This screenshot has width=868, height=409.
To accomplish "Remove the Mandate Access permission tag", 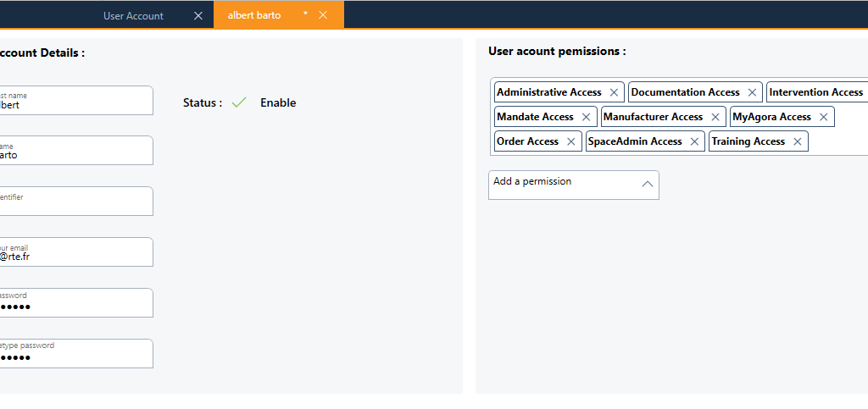I will point(586,117).
